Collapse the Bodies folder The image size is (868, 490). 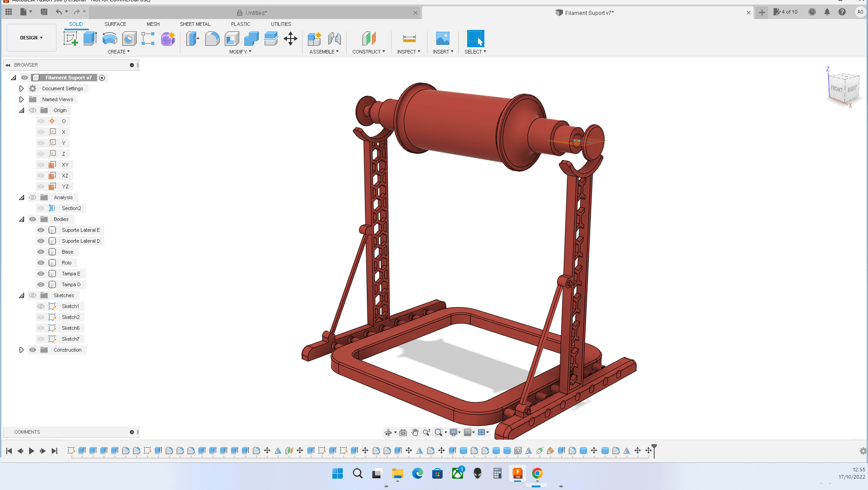click(x=21, y=219)
